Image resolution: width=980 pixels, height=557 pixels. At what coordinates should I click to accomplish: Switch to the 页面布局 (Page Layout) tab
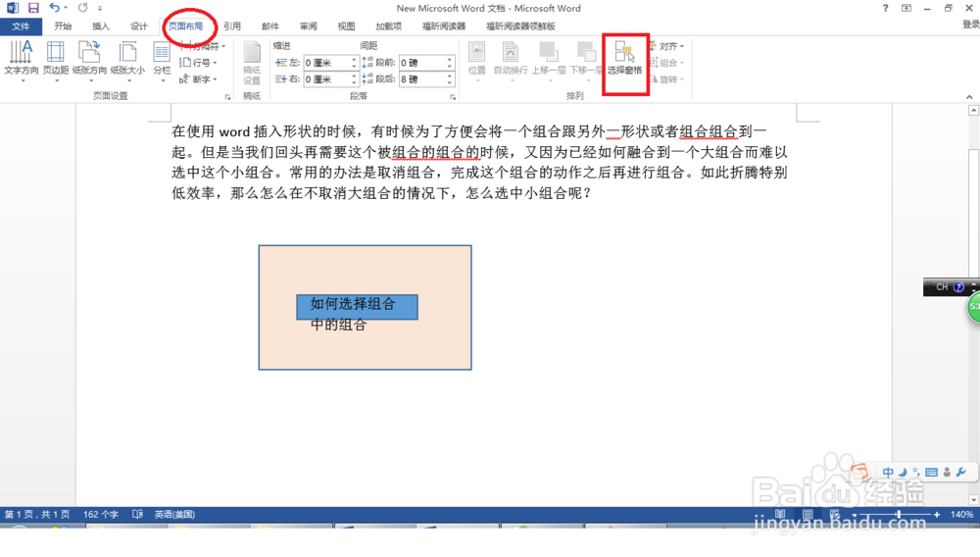tap(185, 26)
